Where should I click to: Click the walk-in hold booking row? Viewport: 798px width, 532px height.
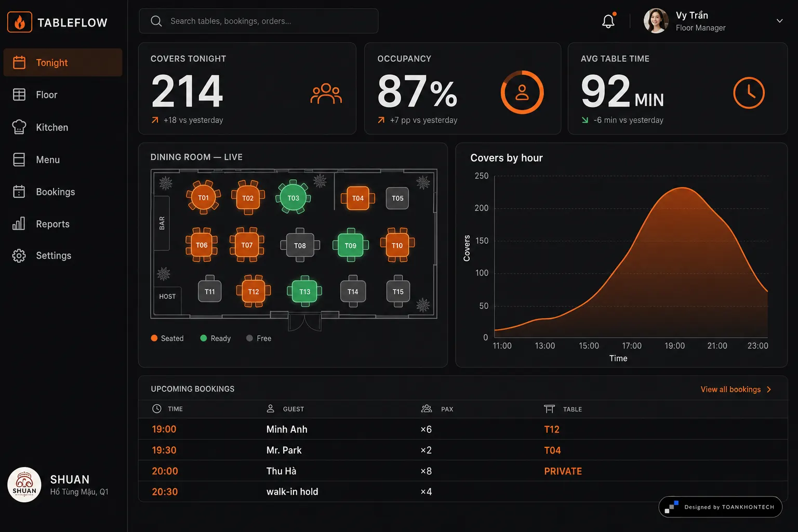click(x=463, y=491)
